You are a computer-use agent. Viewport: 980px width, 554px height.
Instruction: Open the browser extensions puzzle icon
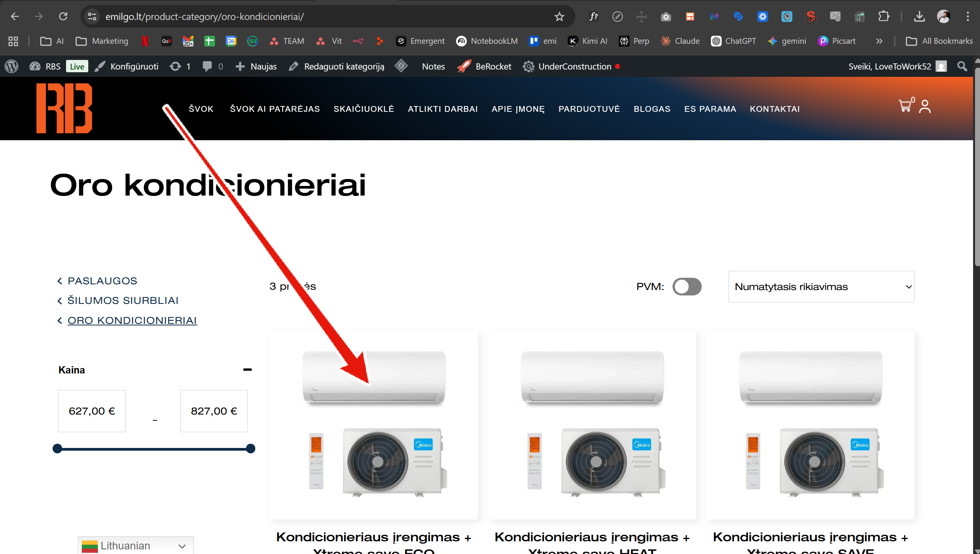click(x=883, y=17)
